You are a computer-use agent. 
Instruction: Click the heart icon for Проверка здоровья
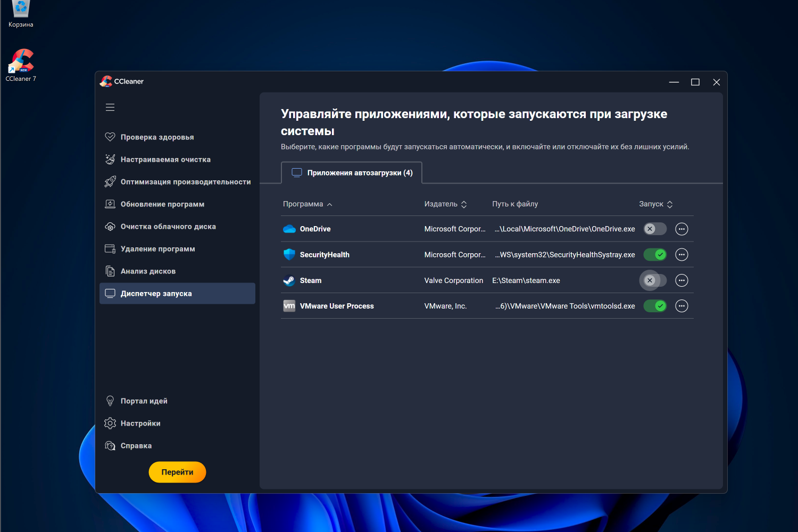pyautogui.click(x=110, y=137)
